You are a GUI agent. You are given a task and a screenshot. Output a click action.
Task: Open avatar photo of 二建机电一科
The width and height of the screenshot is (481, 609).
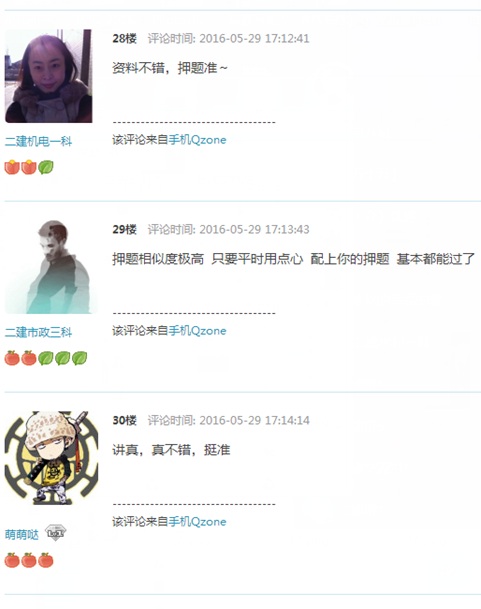point(49,76)
